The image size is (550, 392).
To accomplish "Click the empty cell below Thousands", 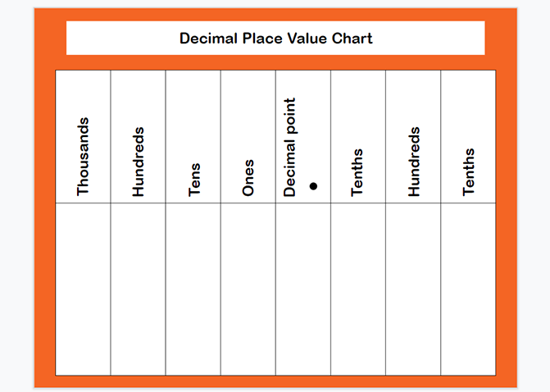I will 83,289.
